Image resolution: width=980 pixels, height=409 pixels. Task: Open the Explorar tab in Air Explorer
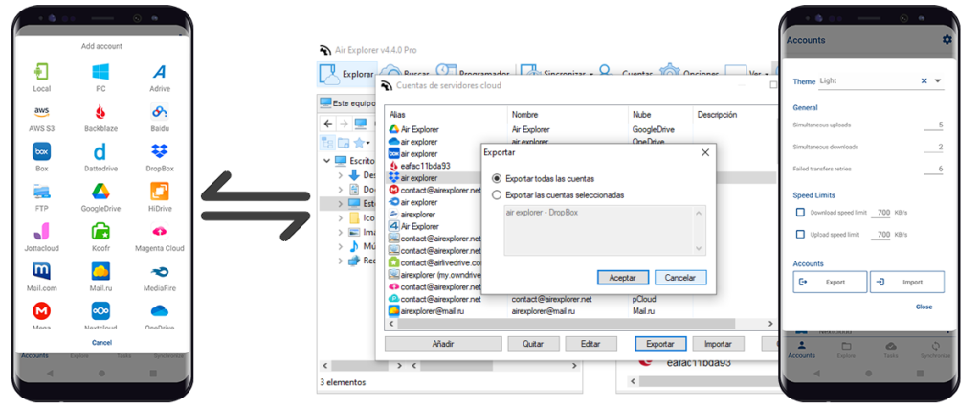[345, 73]
